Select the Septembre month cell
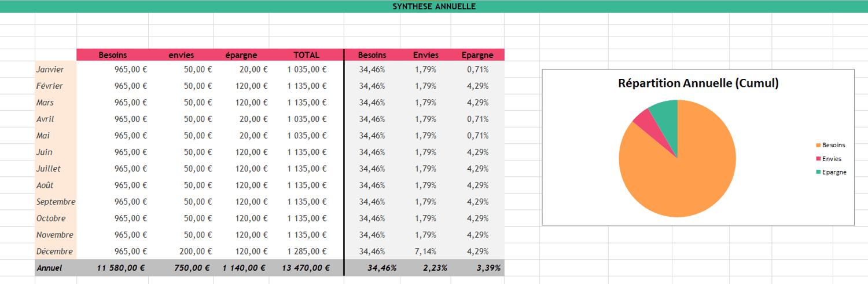This screenshot has width=868, height=284. coord(56,202)
